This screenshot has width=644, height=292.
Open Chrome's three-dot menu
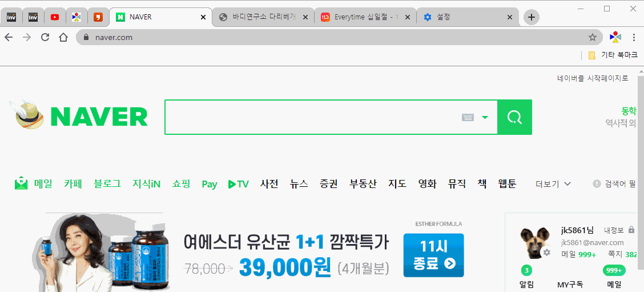click(634, 37)
